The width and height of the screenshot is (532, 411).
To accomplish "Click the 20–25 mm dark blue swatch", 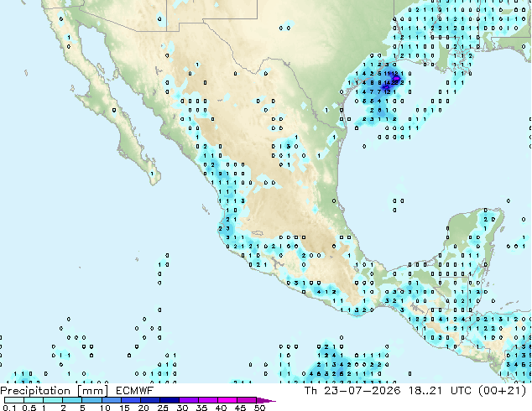I will tap(150, 400).
